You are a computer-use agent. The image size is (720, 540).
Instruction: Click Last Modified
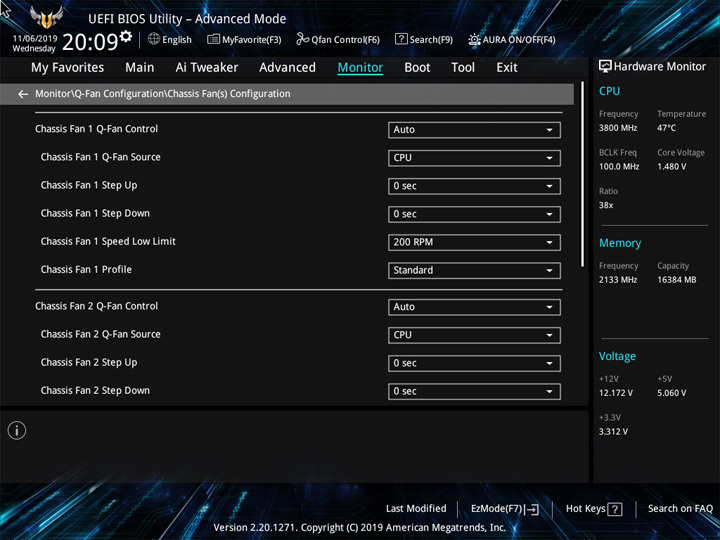(x=416, y=509)
